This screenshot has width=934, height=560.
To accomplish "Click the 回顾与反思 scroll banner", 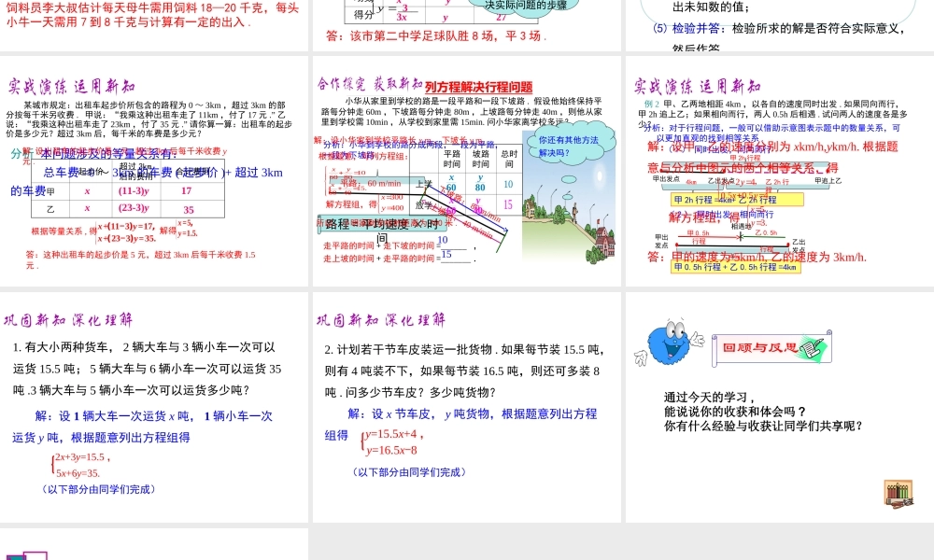I will click(x=772, y=348).
